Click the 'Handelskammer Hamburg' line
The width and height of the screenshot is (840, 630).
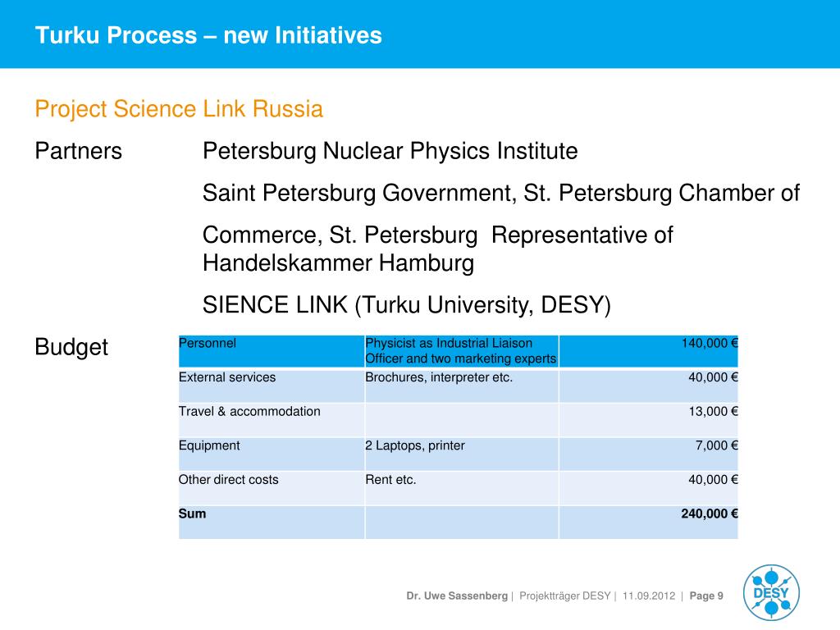[338, 263]
